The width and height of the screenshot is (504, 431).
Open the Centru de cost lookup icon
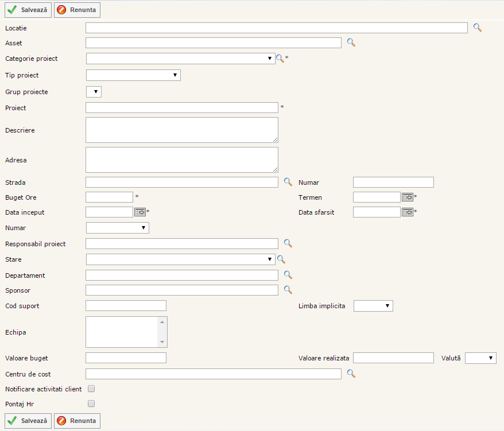click(351, 374)
